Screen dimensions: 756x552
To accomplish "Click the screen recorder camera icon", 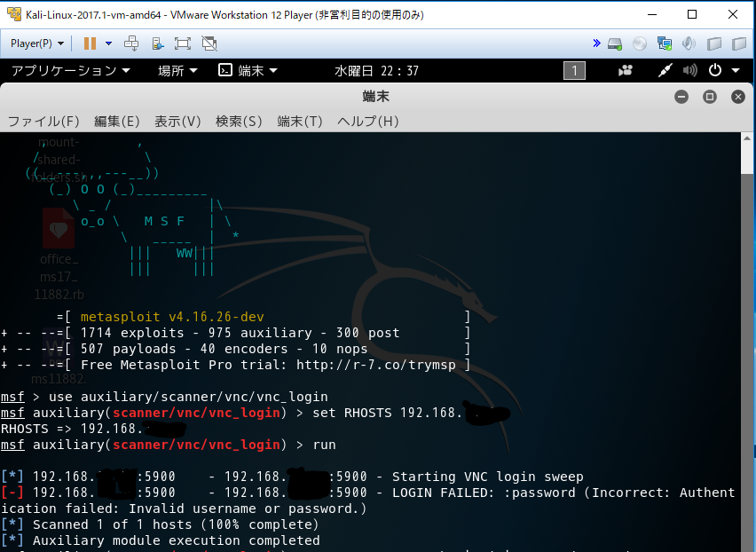I will pyautogui.click(x=626, y=71).
